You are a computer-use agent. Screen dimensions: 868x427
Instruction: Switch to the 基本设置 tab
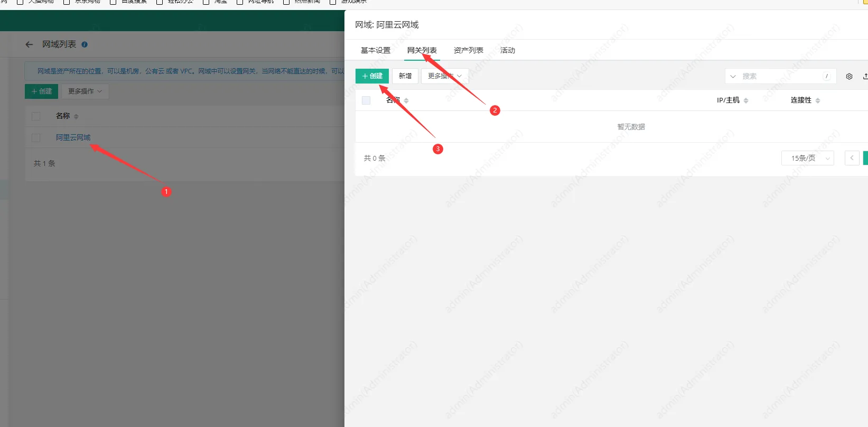point(375,50)
